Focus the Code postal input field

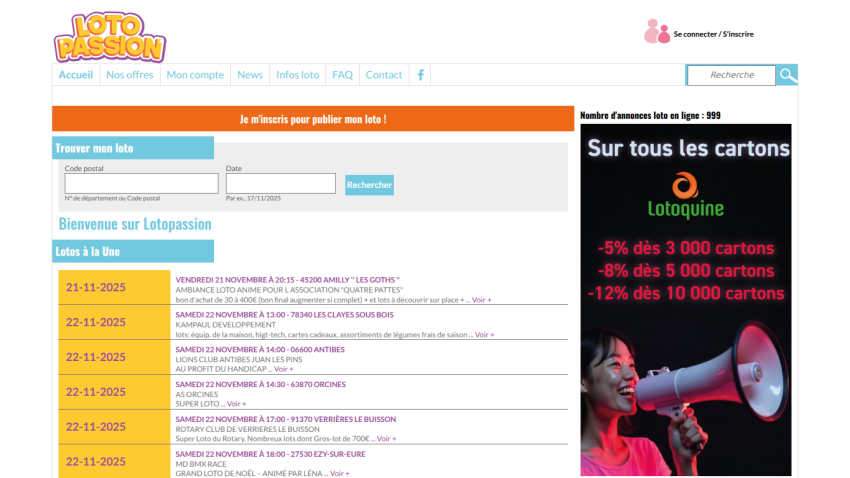pyautogui.click(x=141, y=184)
